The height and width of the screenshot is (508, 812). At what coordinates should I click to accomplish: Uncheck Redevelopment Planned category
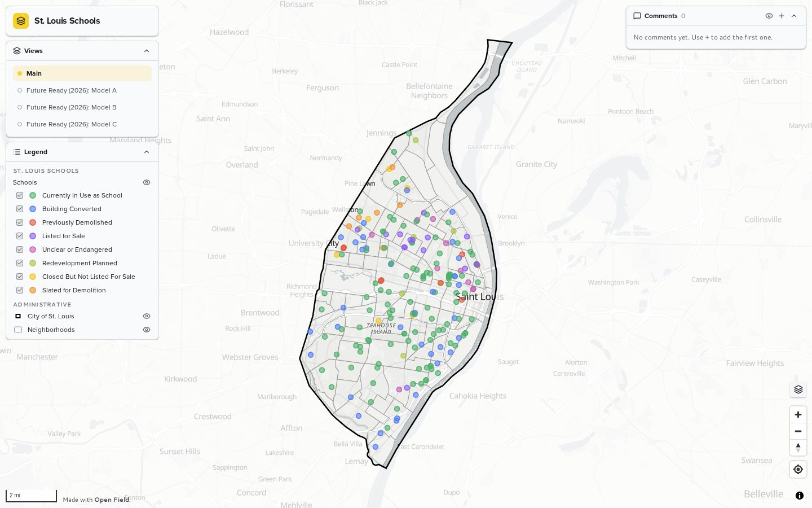pos(20,263)
